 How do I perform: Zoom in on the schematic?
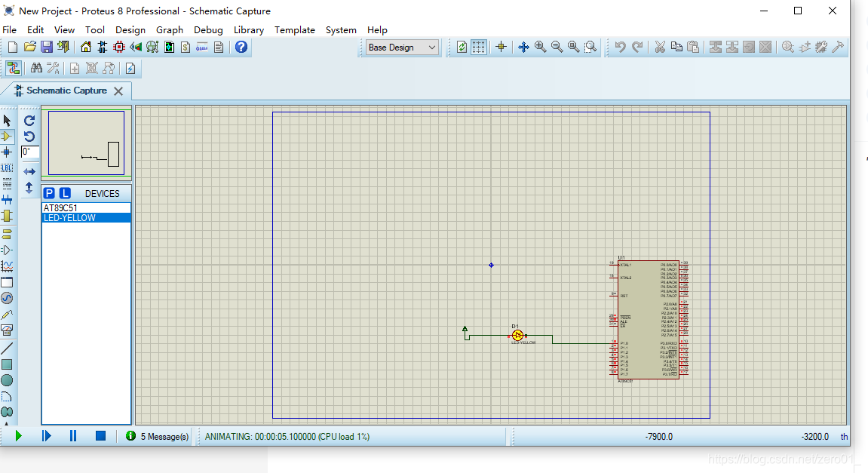(x=540, y=47)
